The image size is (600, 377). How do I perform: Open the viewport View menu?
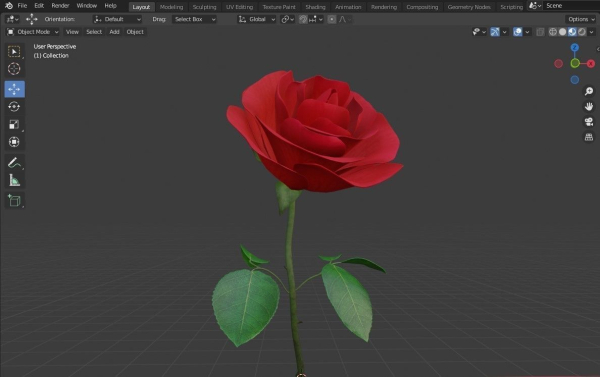tap(72, 32)
